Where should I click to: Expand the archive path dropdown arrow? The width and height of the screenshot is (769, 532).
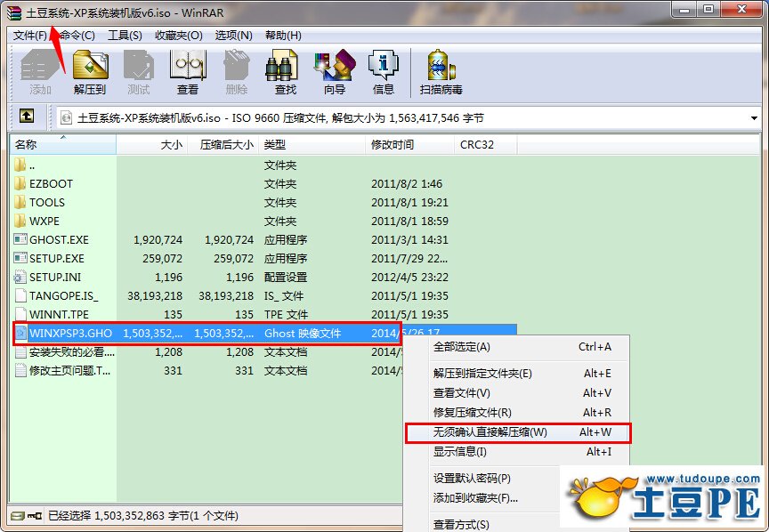[x=754, y=118]
